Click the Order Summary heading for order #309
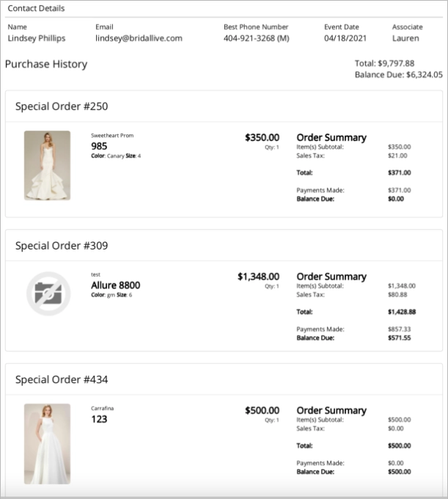This screenshot has width=448, height=499. pyautogui.click(x=331, y=277)
